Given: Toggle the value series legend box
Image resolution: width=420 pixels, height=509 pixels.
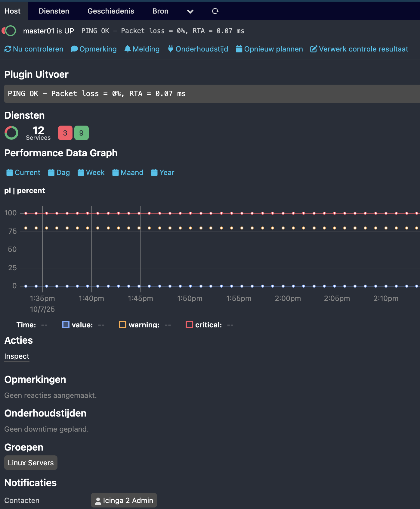Looking at the screenshot, I should click(x=66, y=325).
